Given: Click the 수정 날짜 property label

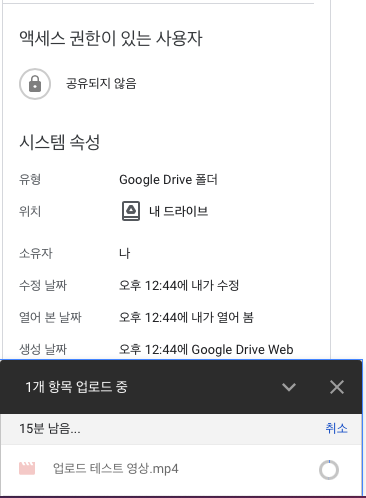Looking at the screenshot, I should [x=43, y=285].
